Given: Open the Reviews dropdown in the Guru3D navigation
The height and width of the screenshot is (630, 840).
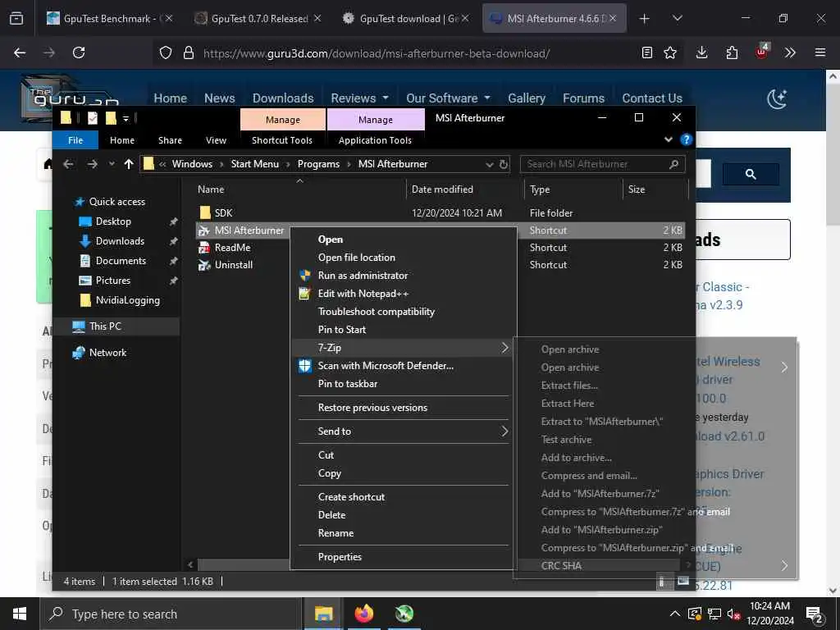Looking at the screenshot, I should click(359, 98).
